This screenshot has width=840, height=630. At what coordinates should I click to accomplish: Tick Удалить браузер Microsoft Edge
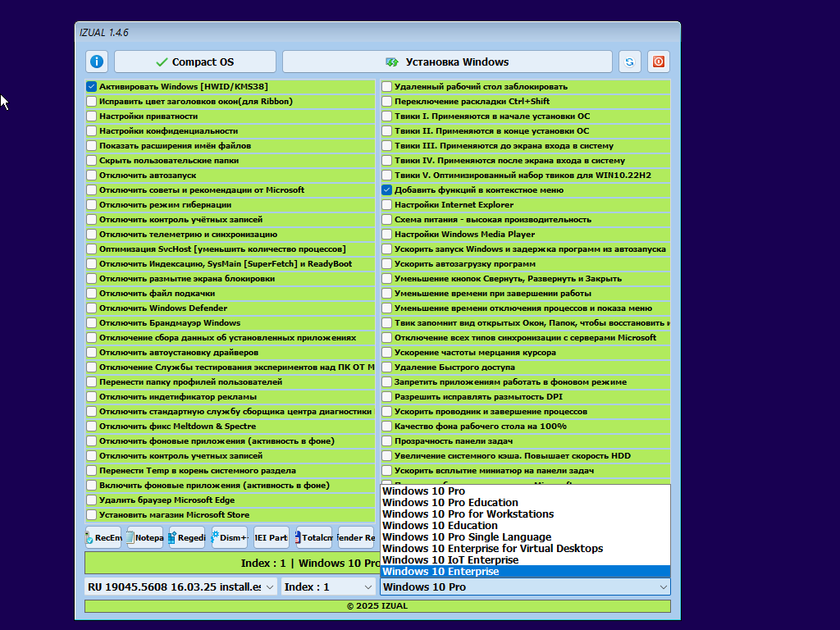point(92,500)
